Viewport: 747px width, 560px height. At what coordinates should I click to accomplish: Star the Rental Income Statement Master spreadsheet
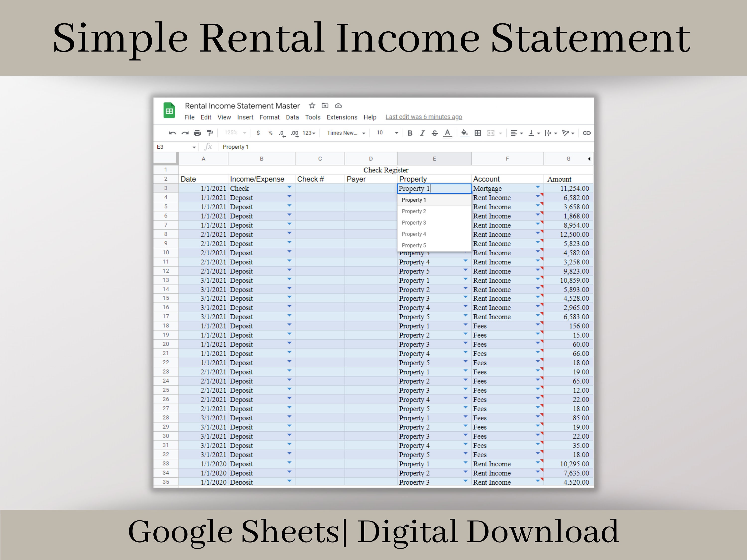click(x=312, y=106)
